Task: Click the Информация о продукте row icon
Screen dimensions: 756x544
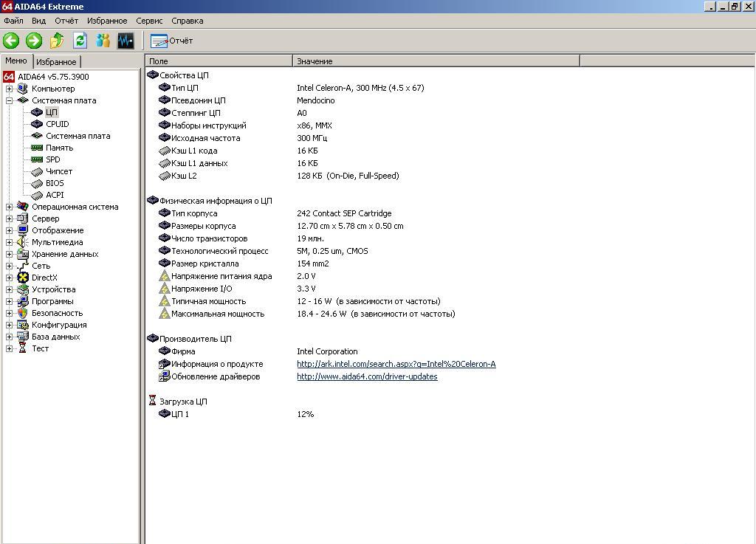Action: point(165,364)
